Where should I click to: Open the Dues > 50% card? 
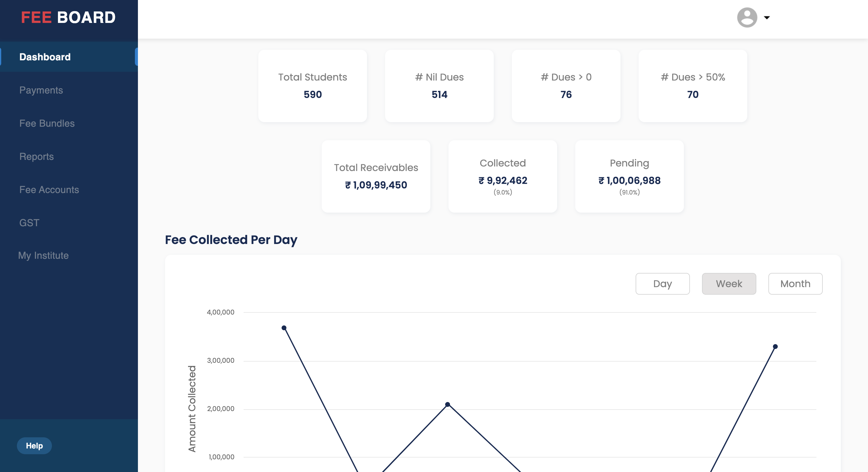pyautogui.click(x=692, y=86)
